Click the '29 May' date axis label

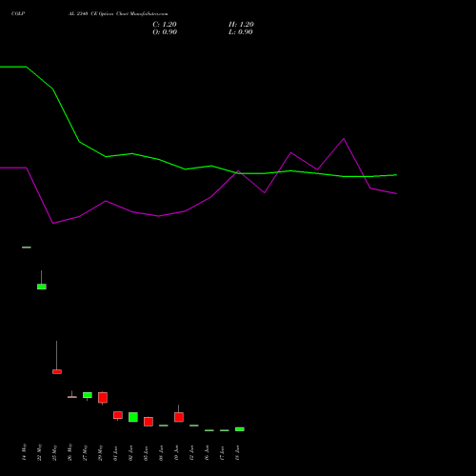[x=100, y=452]
